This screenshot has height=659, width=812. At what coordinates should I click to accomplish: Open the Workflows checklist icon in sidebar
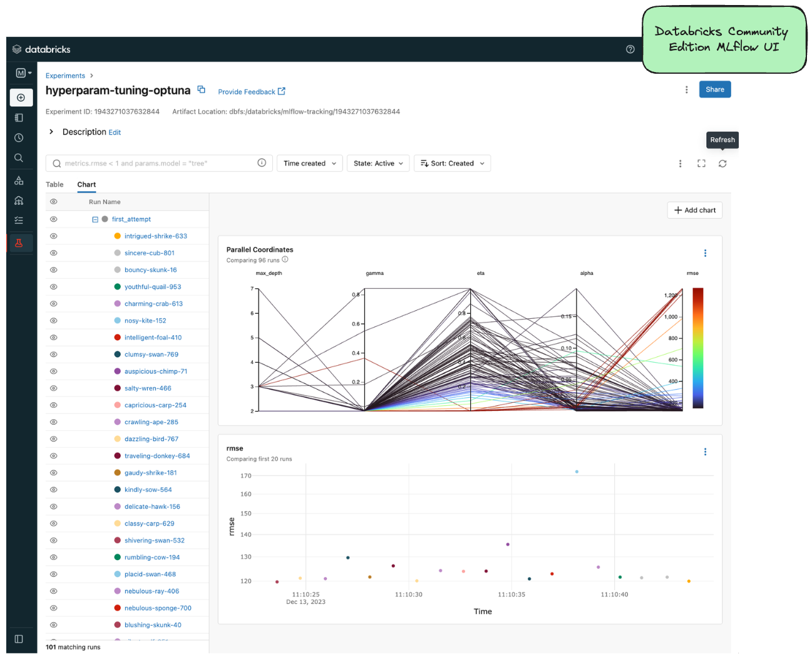[x=19, y=221]
